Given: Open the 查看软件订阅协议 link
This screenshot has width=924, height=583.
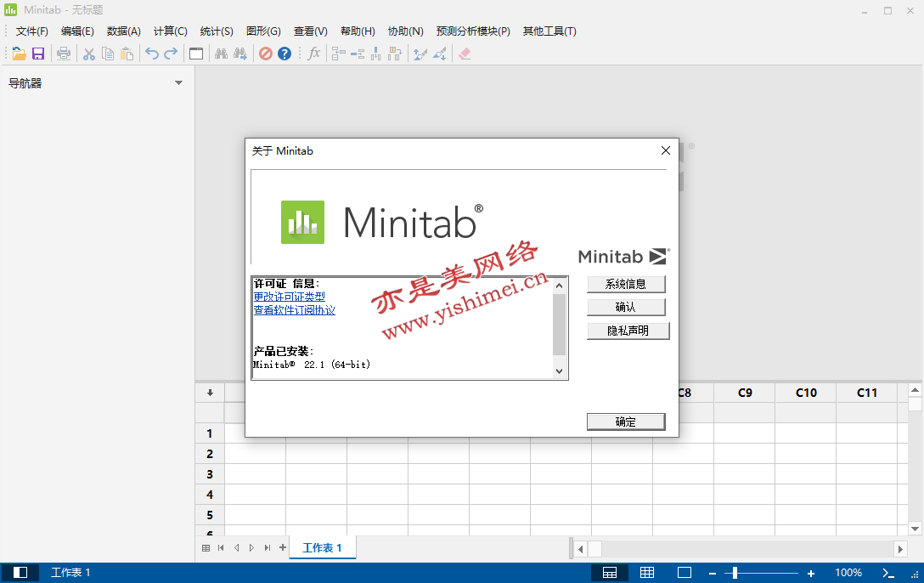Looking at the screenshot, I should point(294,310).
